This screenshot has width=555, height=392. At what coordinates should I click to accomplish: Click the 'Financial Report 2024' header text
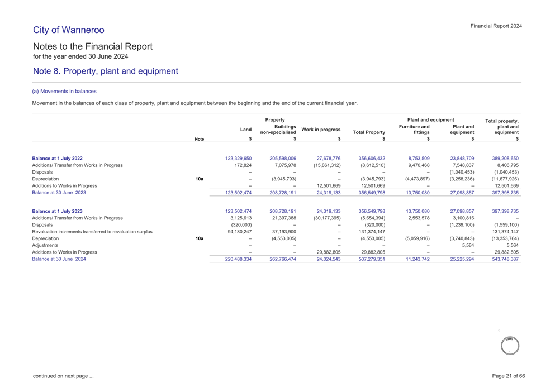tap(496, 26)
